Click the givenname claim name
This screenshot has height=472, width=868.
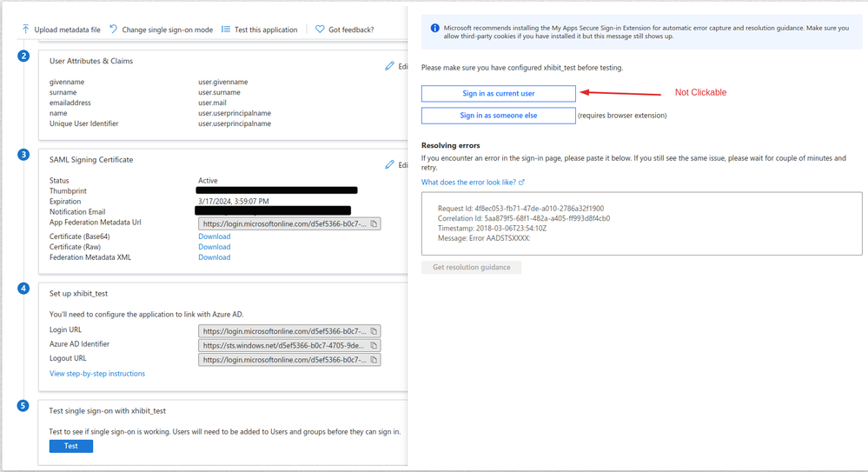click(x=67, y=82)
